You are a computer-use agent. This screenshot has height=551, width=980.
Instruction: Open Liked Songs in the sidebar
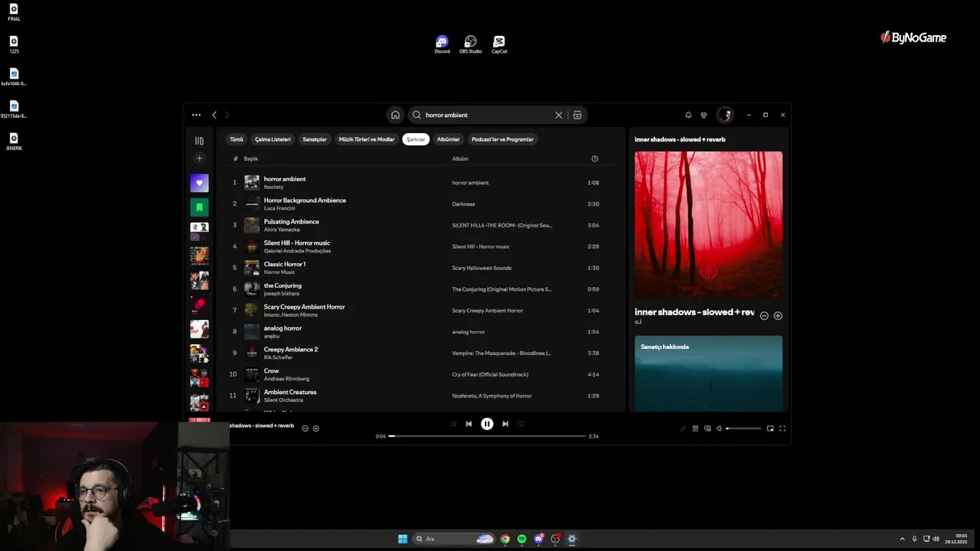point(199,183)
